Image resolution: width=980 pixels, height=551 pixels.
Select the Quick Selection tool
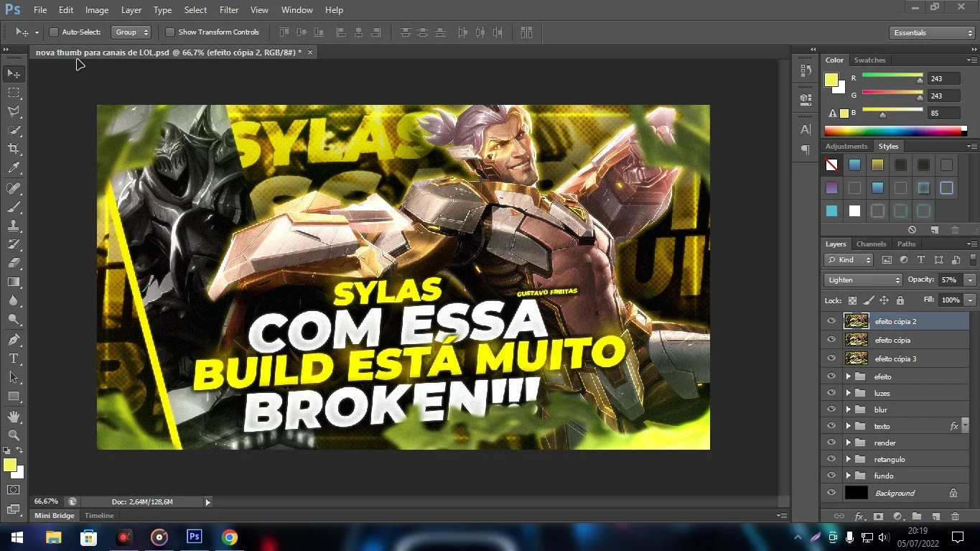tap(14, 130)
